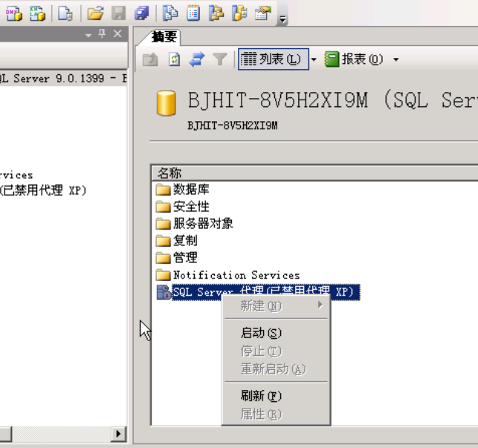Select the 安全性 folder
The width and height of the screenshot is (478, 448).
click(191, 207)
